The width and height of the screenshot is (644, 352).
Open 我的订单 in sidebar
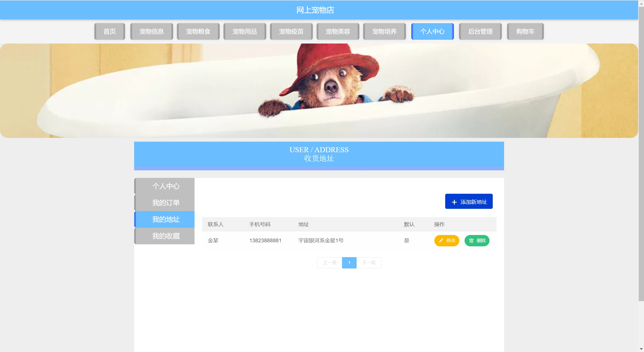[166, 203]
